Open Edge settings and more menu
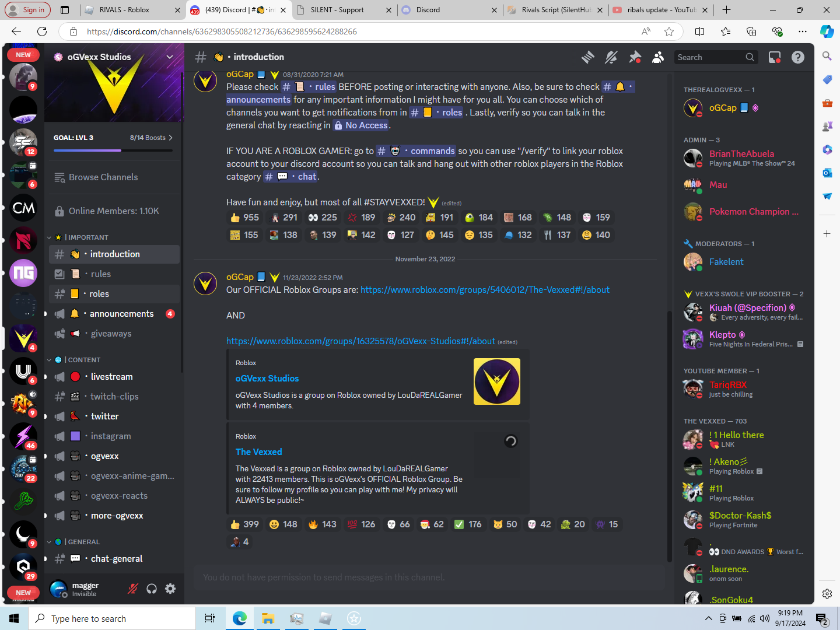The height and width of the screenshot is (630, 840). tap(803, 32)
